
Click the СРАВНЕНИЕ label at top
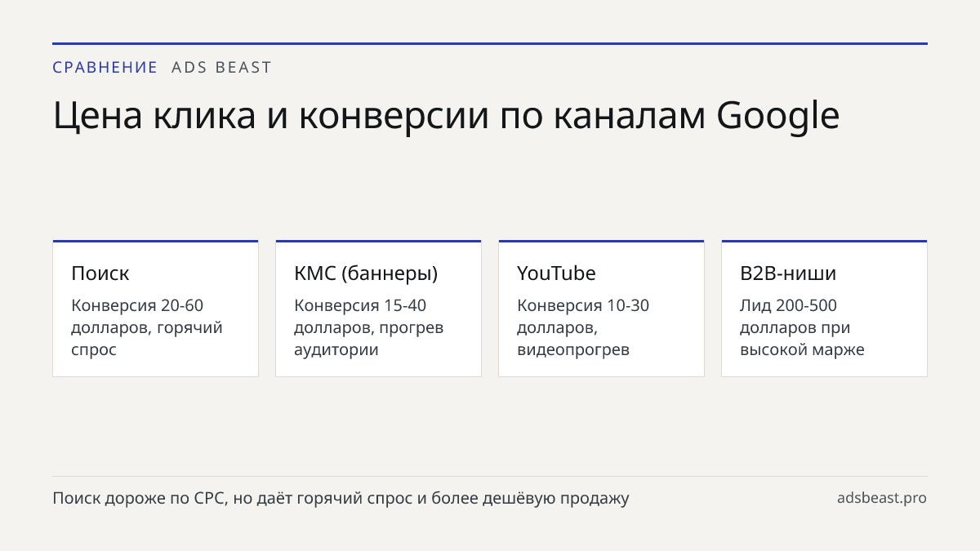point(105,68)
